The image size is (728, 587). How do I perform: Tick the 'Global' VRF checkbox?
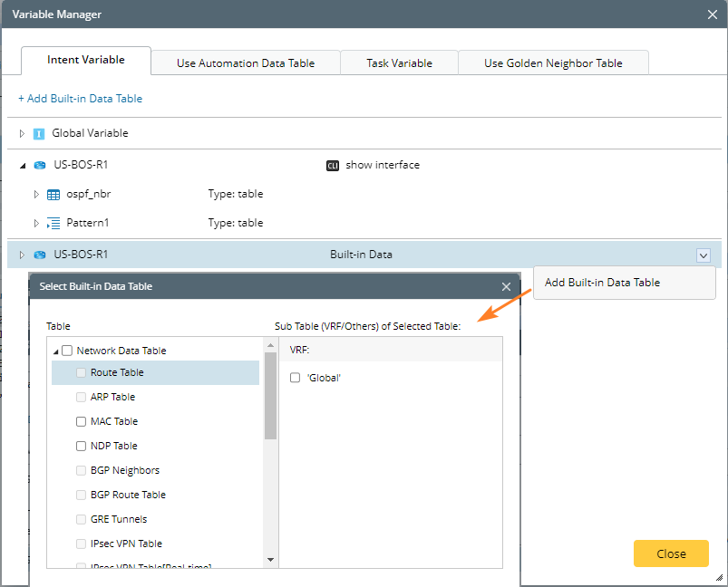coord(295,378)
